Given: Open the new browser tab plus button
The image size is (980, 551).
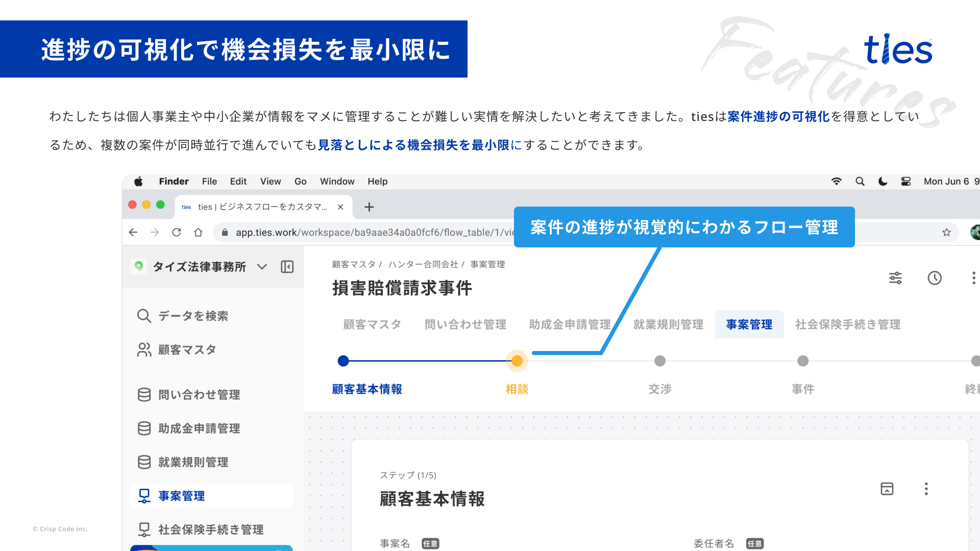Looking at the screenshot, I should tap(369, 207).
